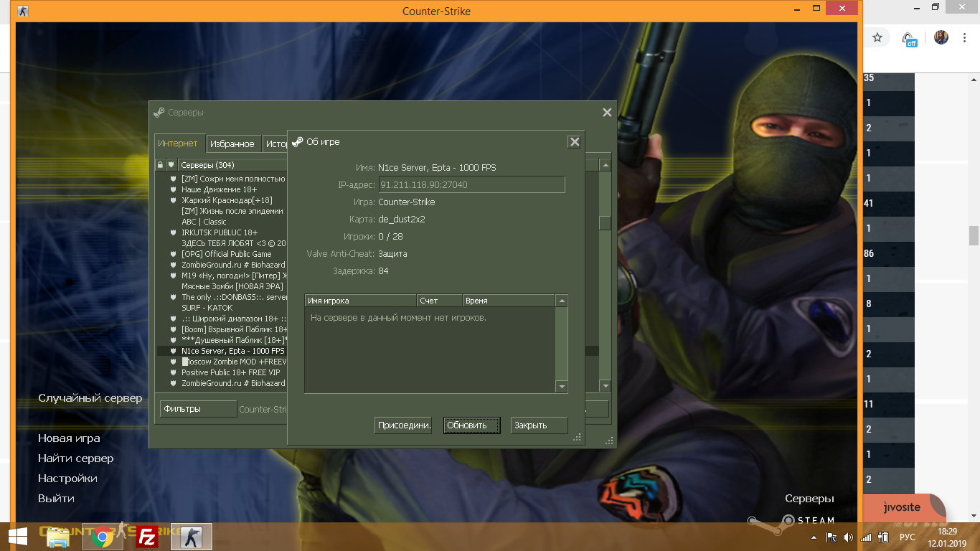The width and height of the screenshot is (980, 551).
Task: Click player list scroll down arrow
Action: pos(562,387)
